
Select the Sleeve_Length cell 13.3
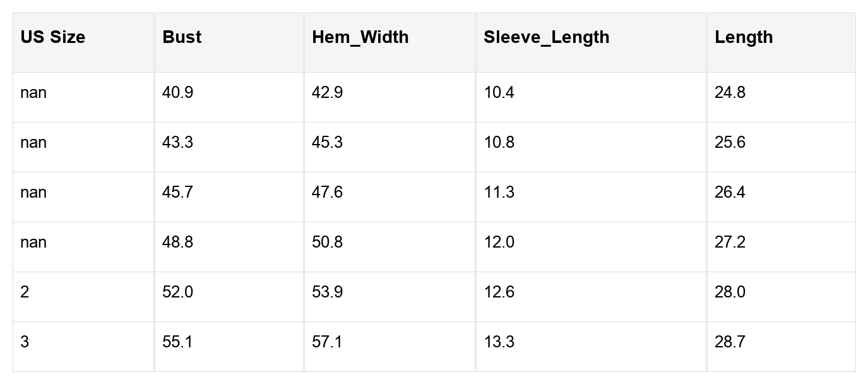499,342
